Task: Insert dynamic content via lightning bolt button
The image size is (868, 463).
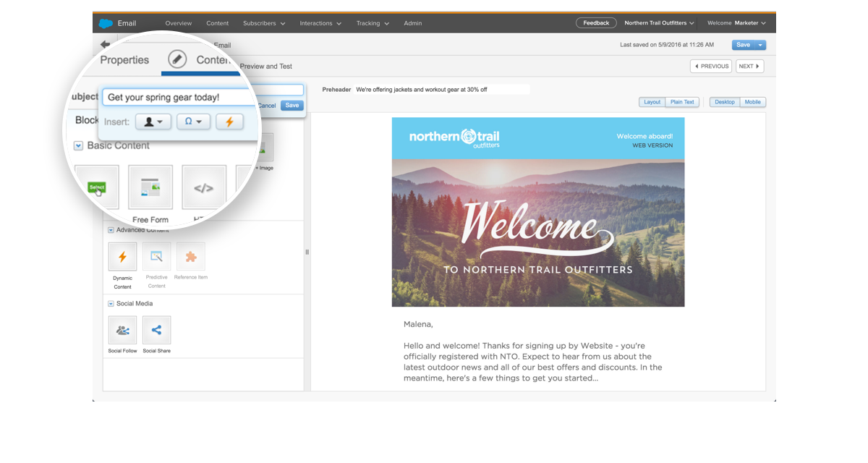Action: 229,122
